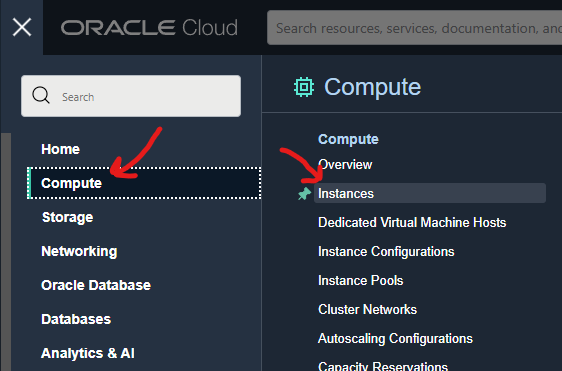Open the Analytics & AI category
Screen dimensions: 562x371
pyautogui.click(x=88, y=353)
